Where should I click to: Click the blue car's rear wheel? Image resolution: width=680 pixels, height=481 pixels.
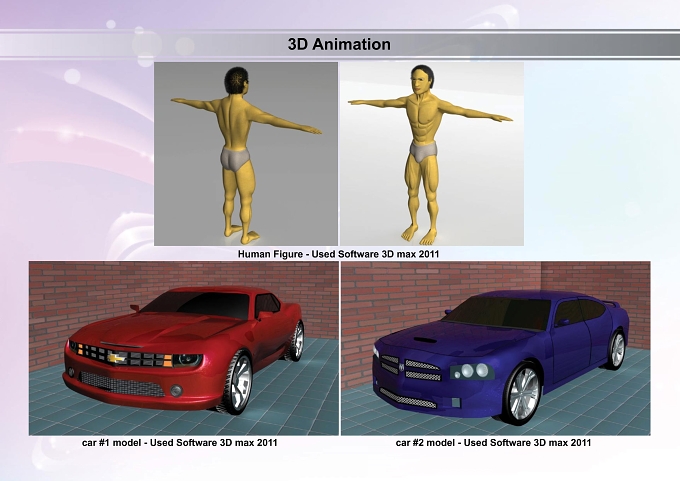pos(616,350)
